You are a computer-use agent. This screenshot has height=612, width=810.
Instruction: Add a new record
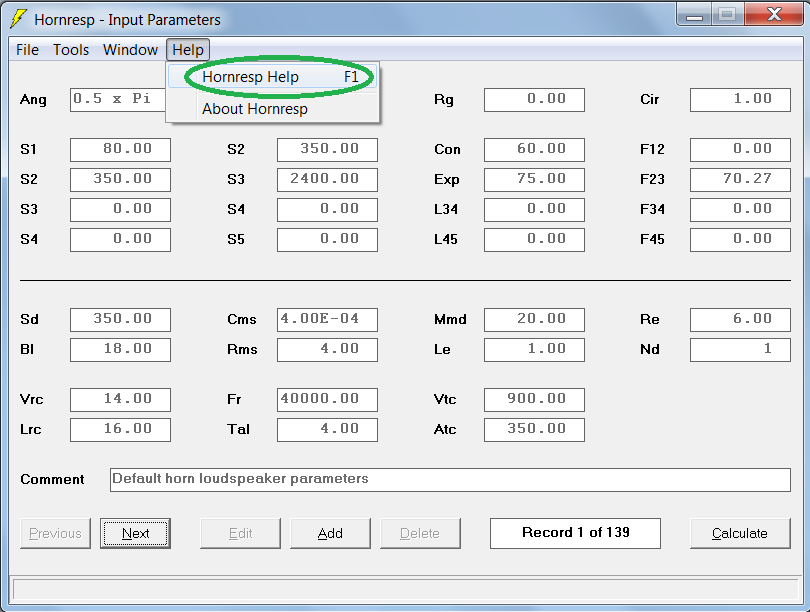[x=330, y=533]
